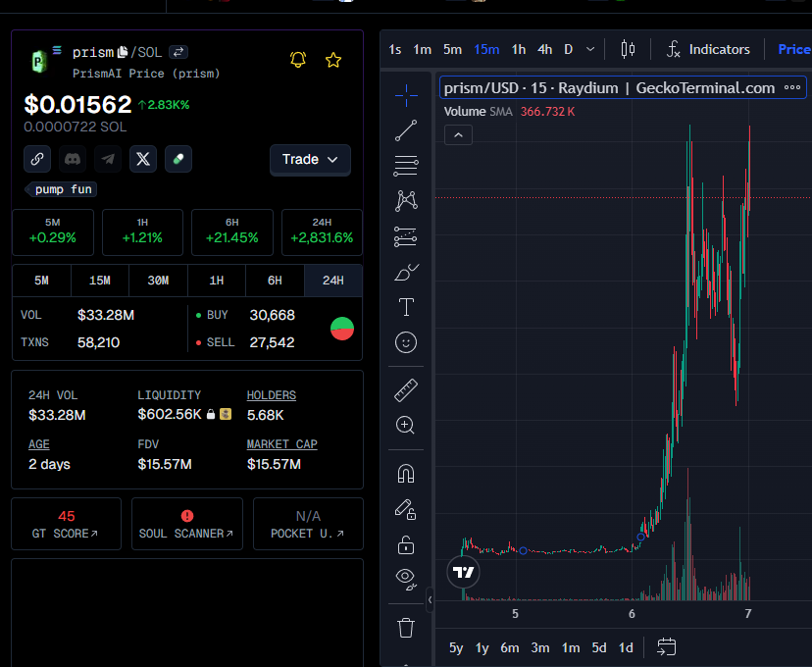Viewport: 812px width, 667px height.
Task: Toggle lock all drawing tools
Action: (406, 544)
